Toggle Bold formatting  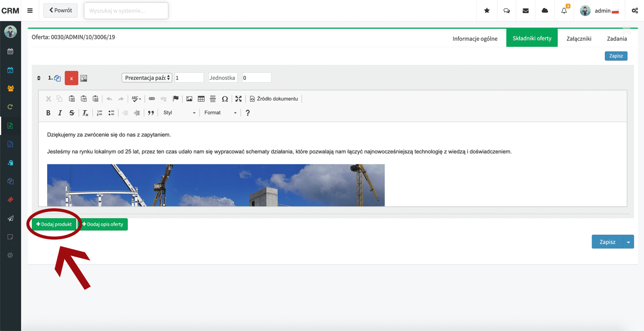48,113
